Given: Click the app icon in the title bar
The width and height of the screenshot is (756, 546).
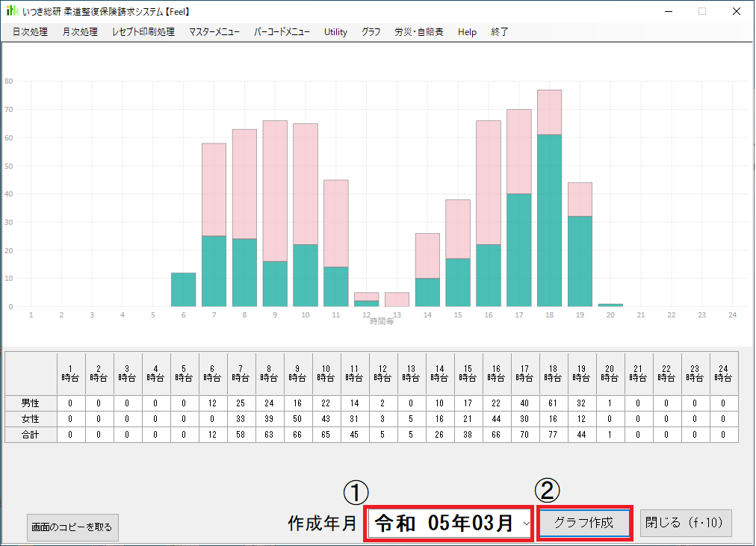Looking at the screenshot, I should point(12,11).
